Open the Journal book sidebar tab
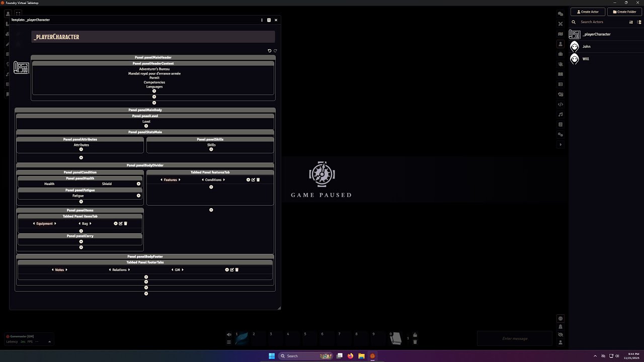644x362 pixels. pyautogui.click(x=560, y=74)
